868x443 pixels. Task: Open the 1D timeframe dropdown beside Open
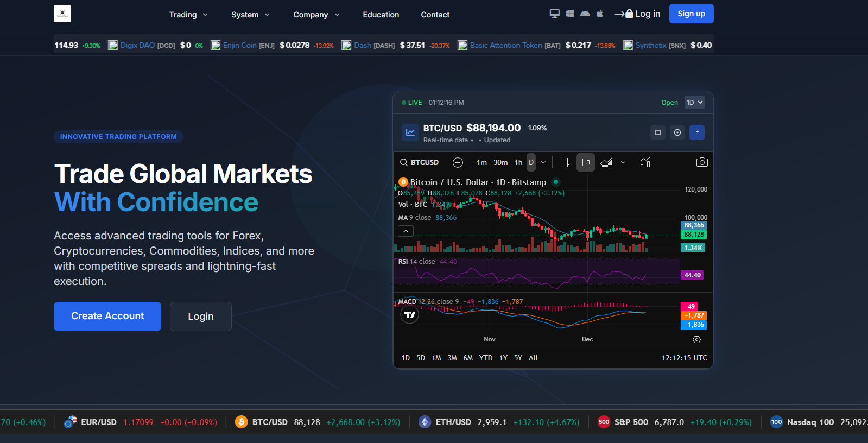click(x=694, y=103)
